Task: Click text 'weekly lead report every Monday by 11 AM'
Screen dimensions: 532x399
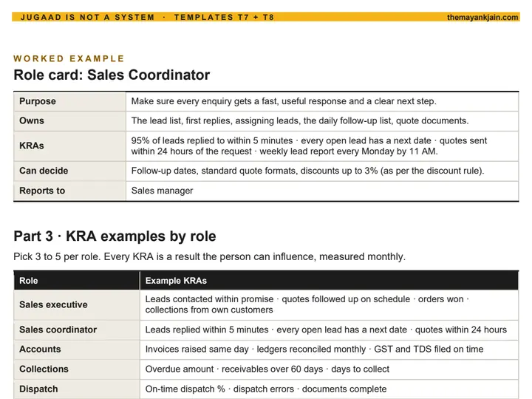Action: tap(349, 151)
